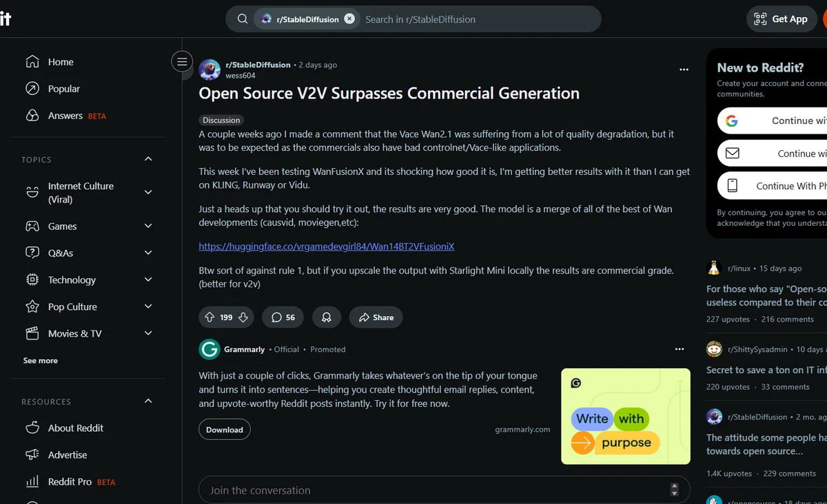827x504 pixels.
Task: Click the Share button
Action: 376,317
